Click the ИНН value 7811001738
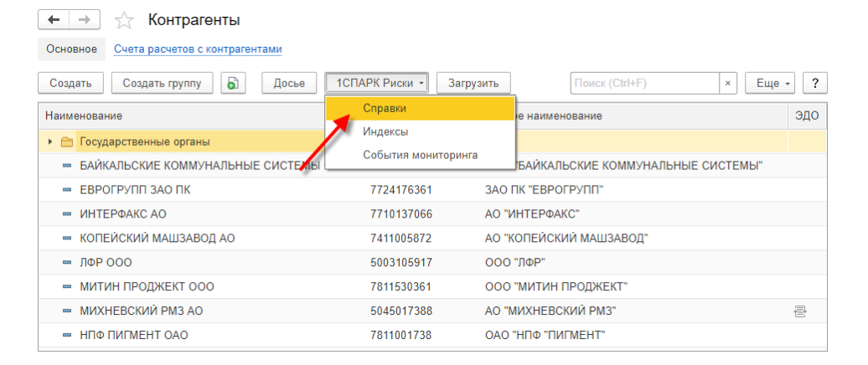The image size is (868, 365). [x=401, y=336]
